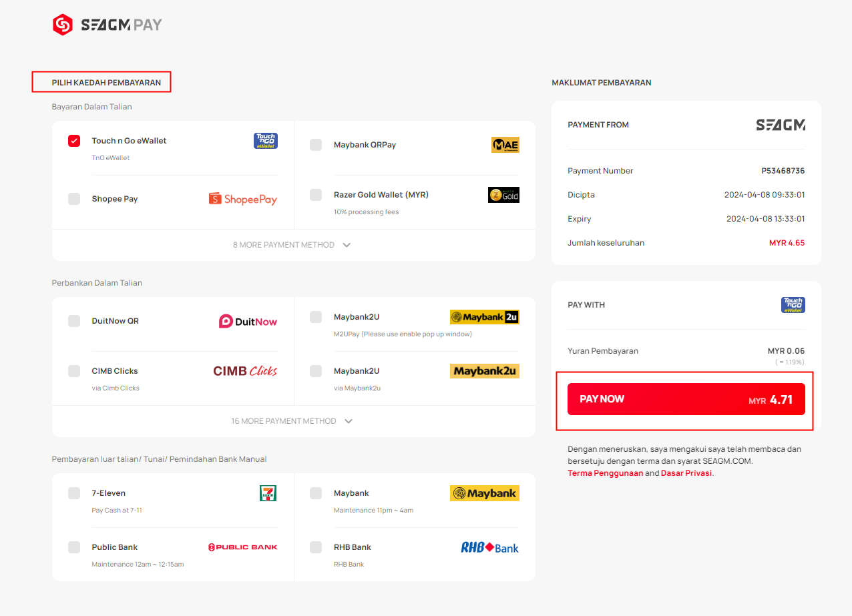Click the Maybank2u logo beside M2UPay note

tap(485, 317)
